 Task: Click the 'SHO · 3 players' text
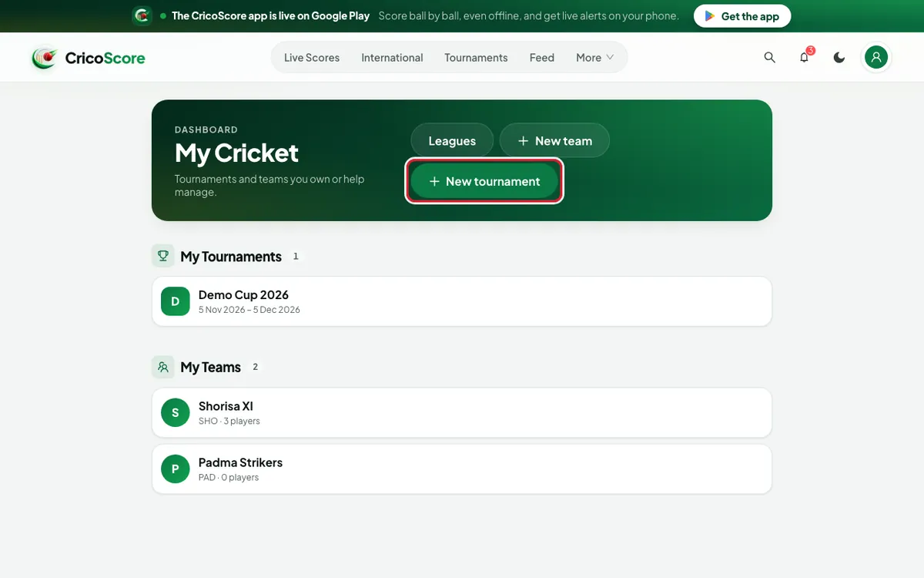point(229,421)
